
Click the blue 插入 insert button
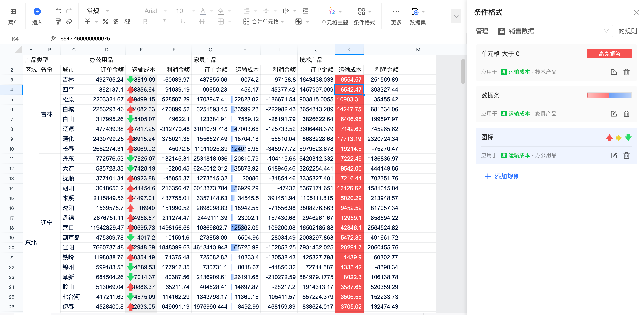[37, 11]
